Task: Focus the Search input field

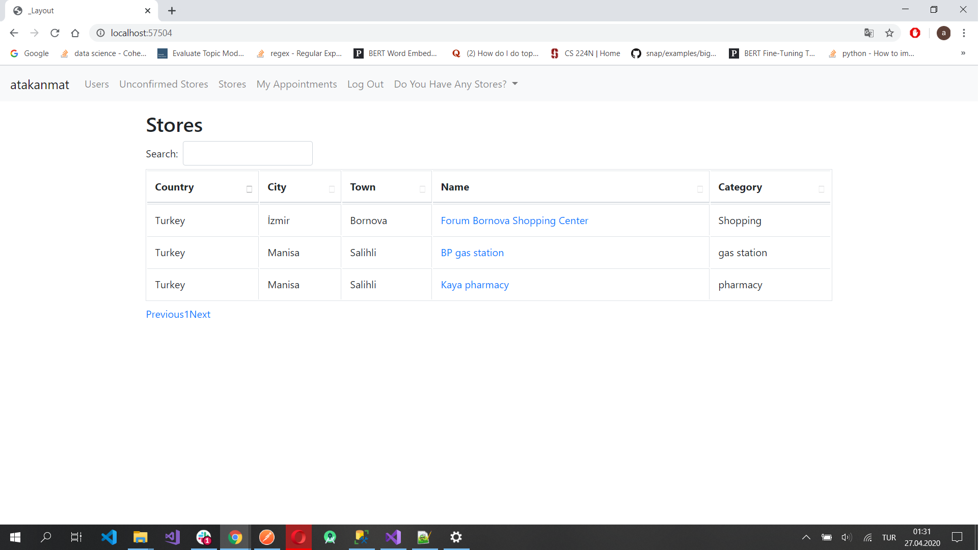Action: (248, 153)
